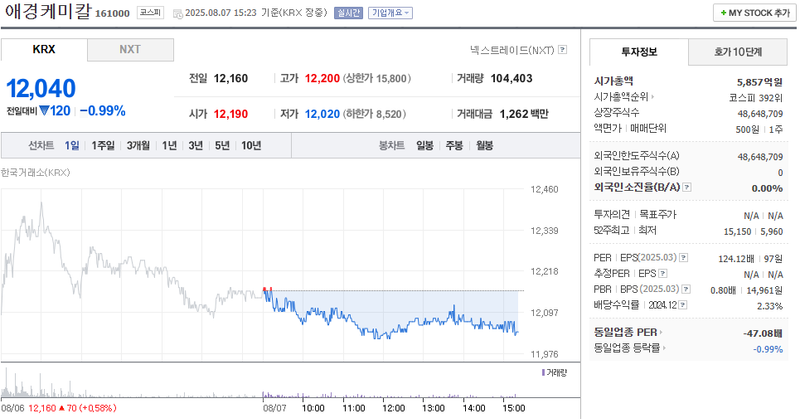Click the stock code 161000

click(112, 14)
